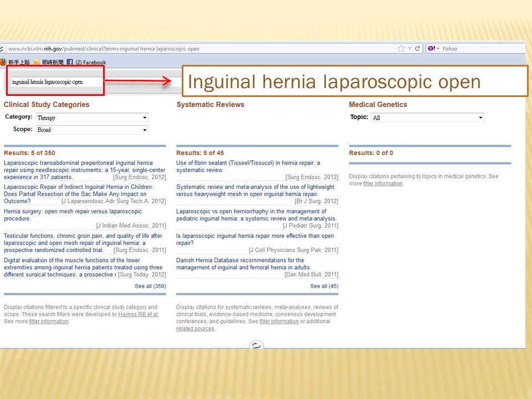This screenshot has height=399, width=532.
Task: Open the address bar history dropdown arrow
Action: click(x=410, y=49)
